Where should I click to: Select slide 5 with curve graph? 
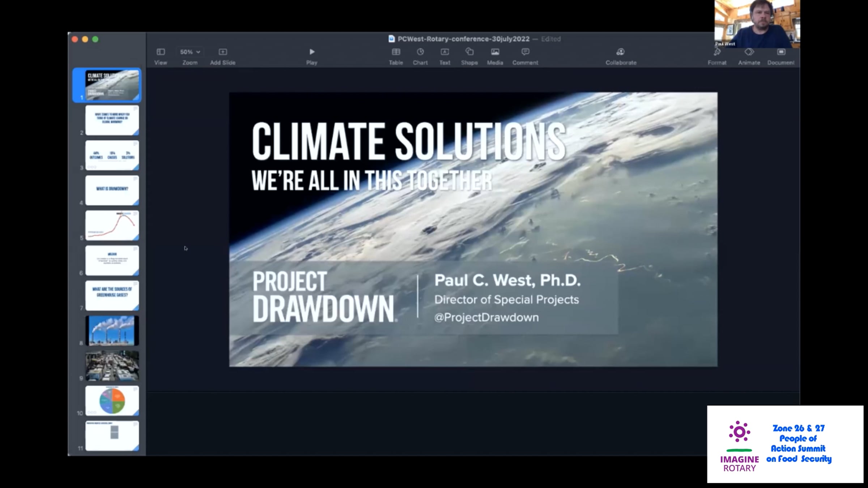pyautogui.click(x=112, y=225)
